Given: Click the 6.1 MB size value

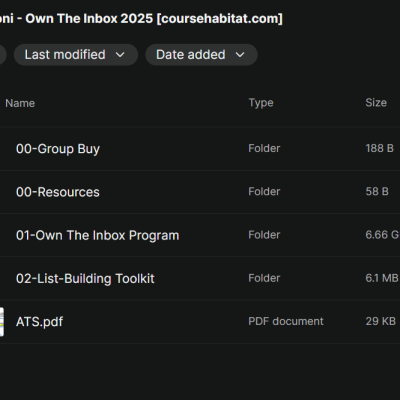Looking at the screenshot, I should point(382,278).
